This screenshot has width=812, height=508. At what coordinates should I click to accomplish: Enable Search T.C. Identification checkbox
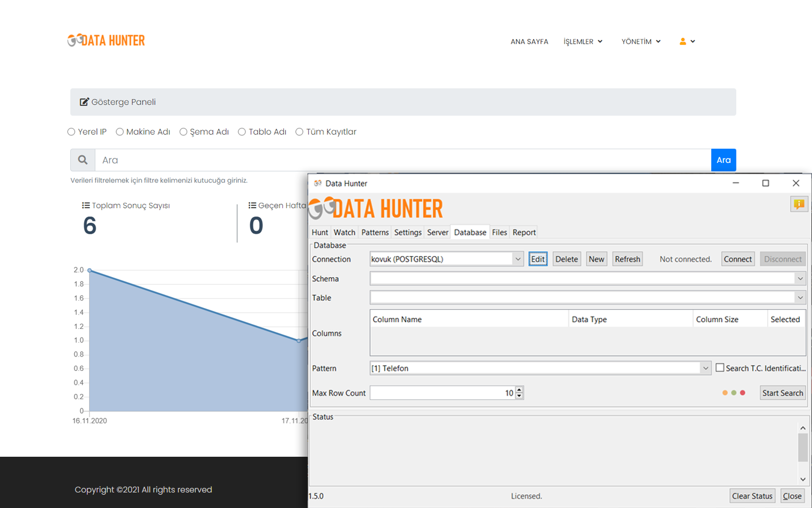click(x=720, y=367)
